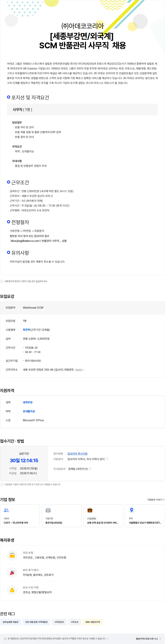This screenshot has height=644, width=165.
Task: Click the 사원수 people icon
Action: coord(7,510)
